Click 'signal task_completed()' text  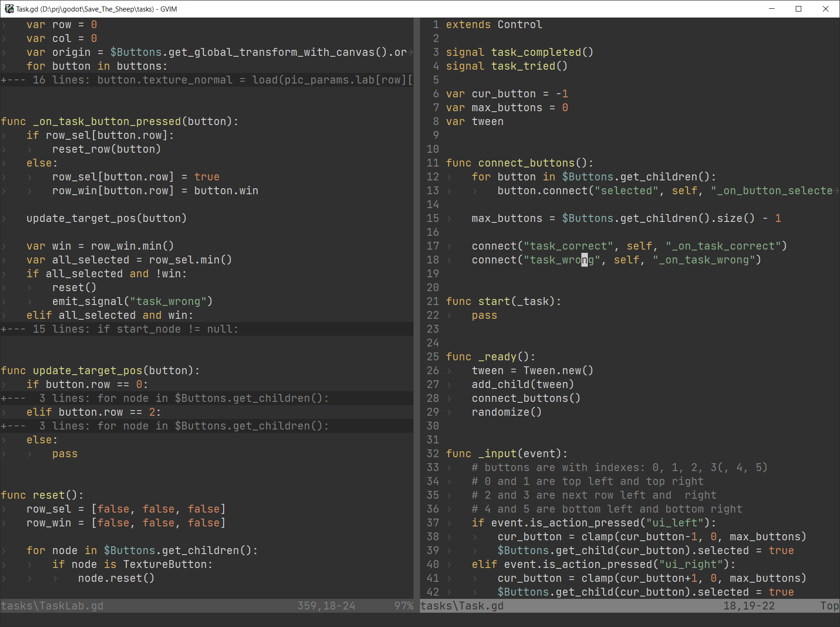520,52
